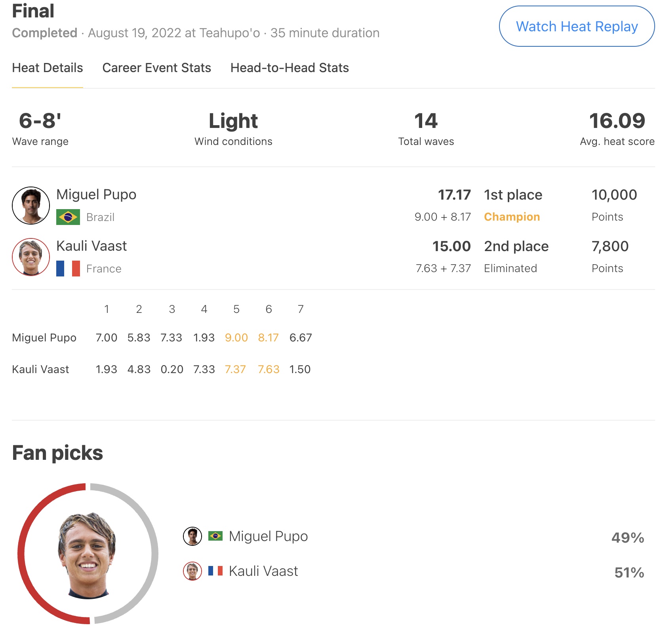Click the small Brazil flag in Fan picks

pos(215,536)
